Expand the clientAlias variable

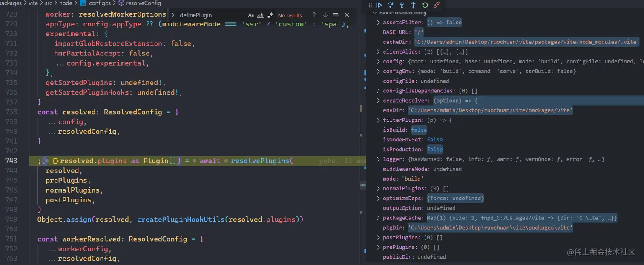tap(378, 52)
